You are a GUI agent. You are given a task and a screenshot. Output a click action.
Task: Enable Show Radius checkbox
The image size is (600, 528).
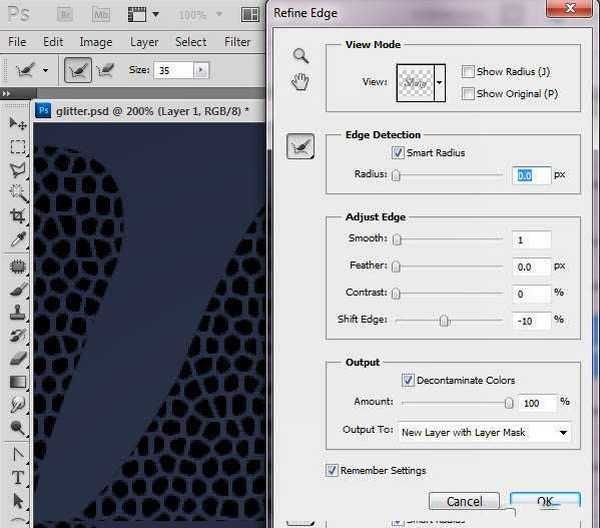coord(468,72)
